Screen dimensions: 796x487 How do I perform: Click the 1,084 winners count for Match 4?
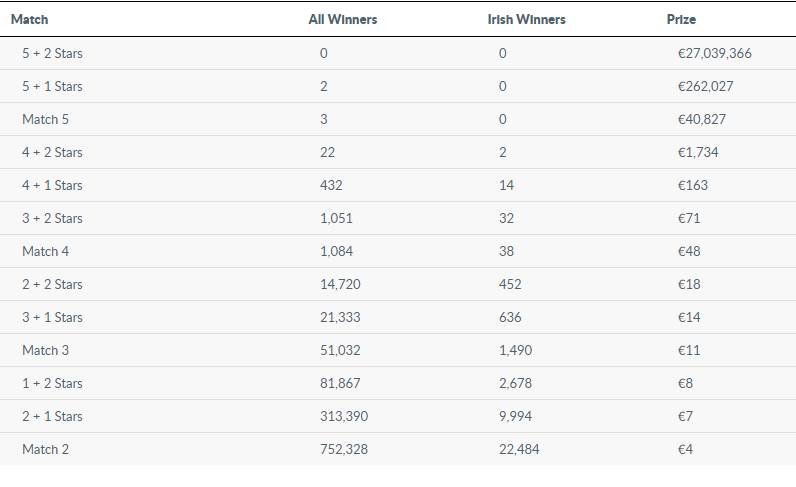[x=336, y=251]
